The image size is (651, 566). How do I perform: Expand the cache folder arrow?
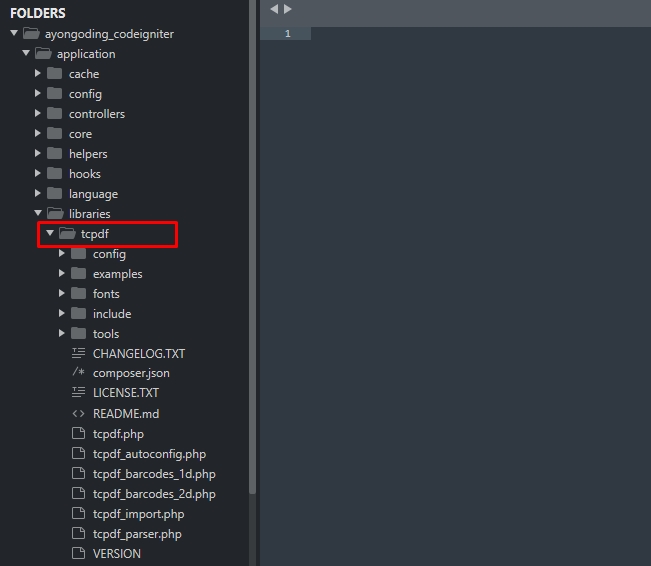click(38, 73)
